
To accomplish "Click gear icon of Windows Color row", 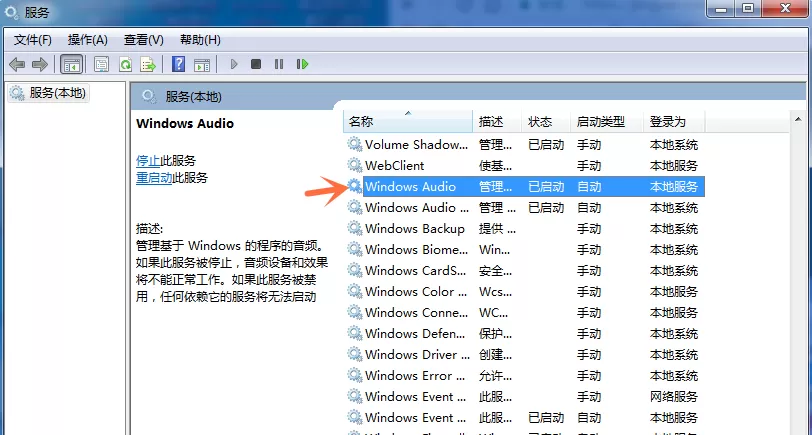I will pyautogui.click(x=355, y=291).
